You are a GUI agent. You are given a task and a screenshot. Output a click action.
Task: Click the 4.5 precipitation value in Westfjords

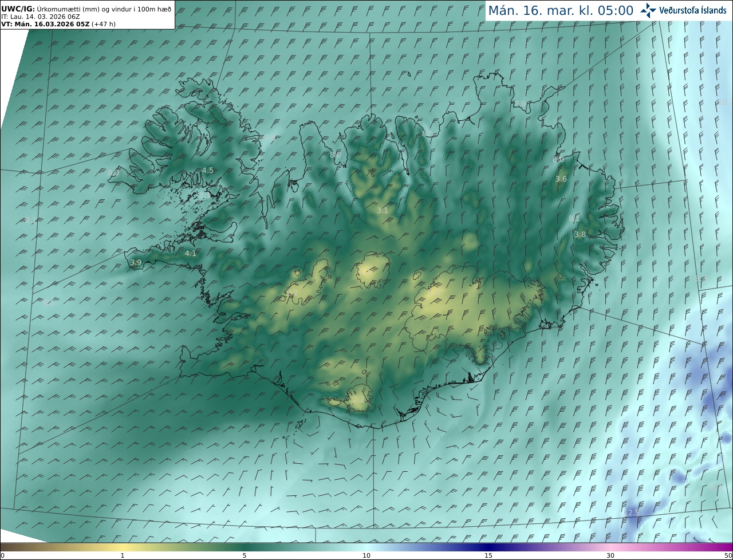207,171
